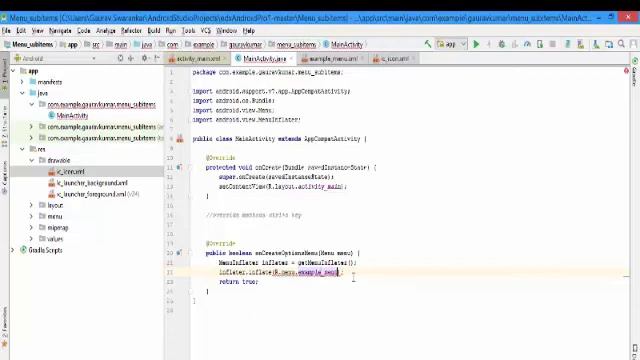This screenshot has height=360, width=640.
Task: Click the Profile app gauge icon
Action: point(527,44)
